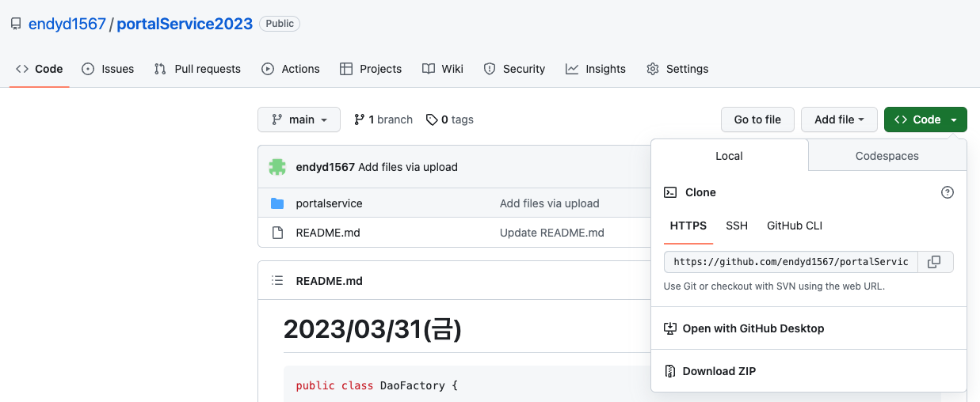Open the Wiki tab
The width and height of the screenshot is (980, 402).
coord(443,69)
